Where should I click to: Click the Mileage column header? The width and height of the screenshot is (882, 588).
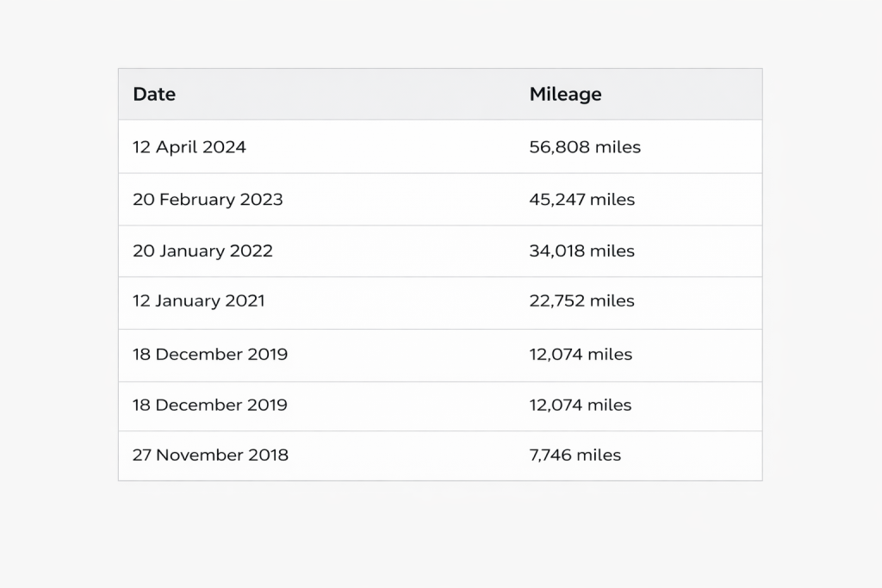click(566, 94)
